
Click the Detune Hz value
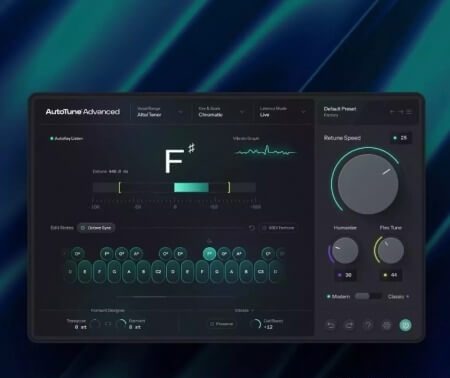[118, 171]
